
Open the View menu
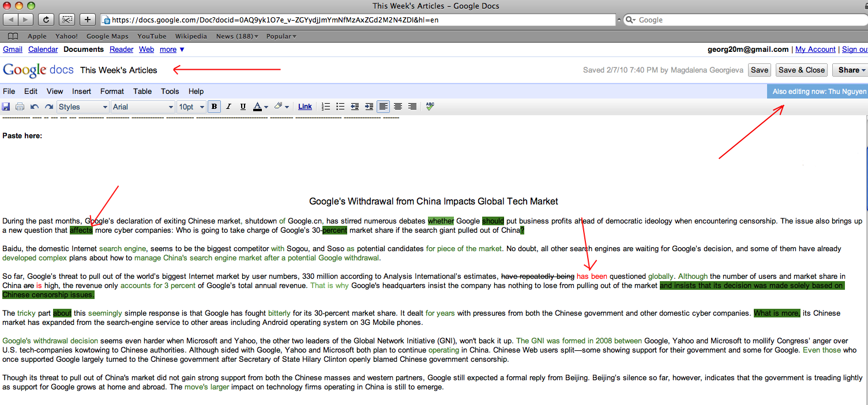point(55,91)
